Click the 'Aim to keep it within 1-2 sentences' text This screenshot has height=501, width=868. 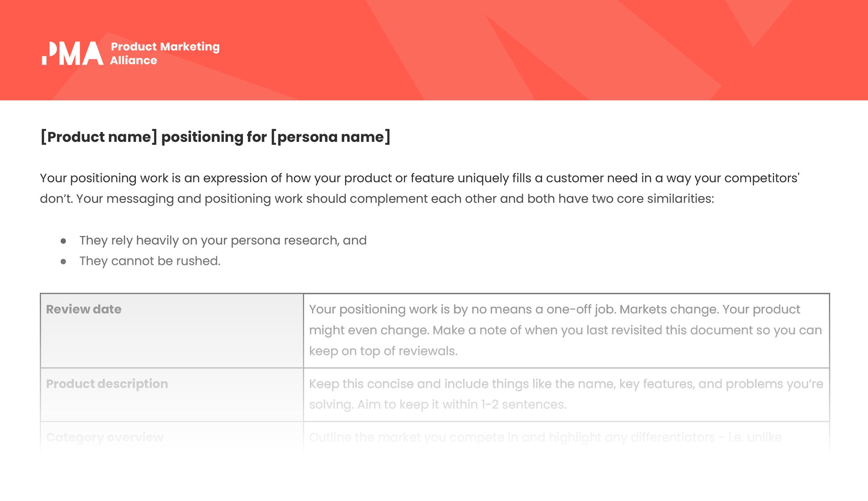[462, 404]
